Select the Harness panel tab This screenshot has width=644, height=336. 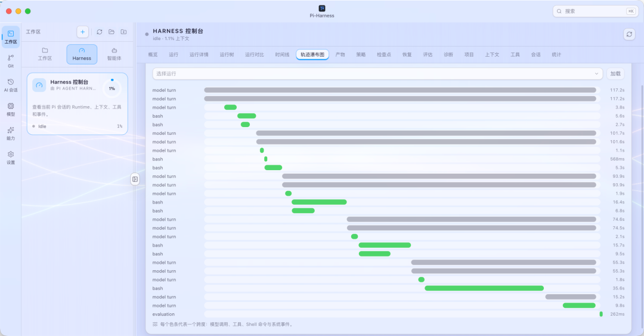[82, 54]
